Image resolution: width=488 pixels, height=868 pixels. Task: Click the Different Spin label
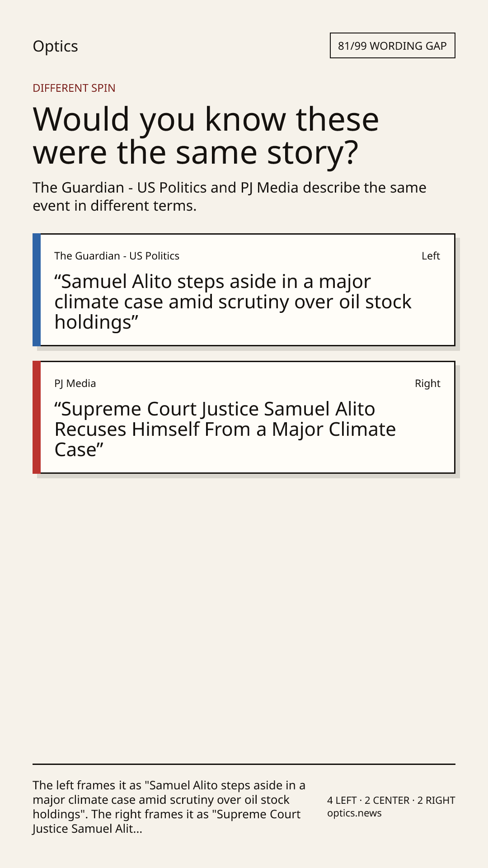pos(74,88)
